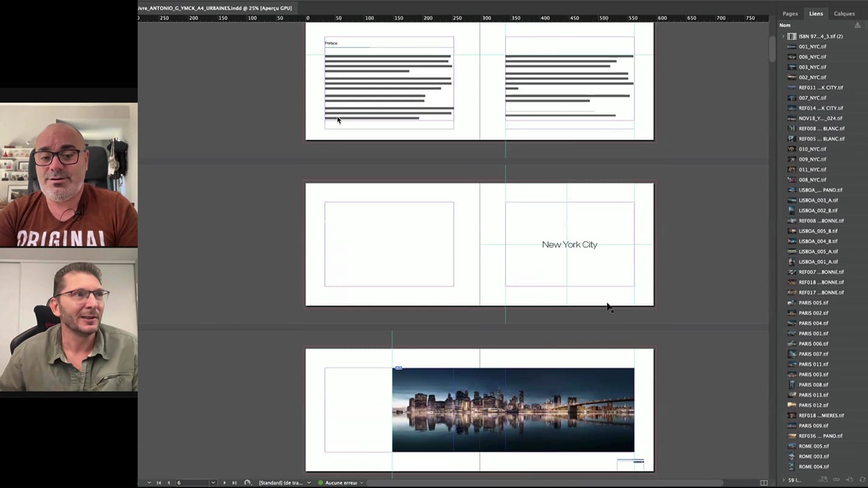
Task: Click the Relink from CC Libraries icon
Action: coord(823,479)
